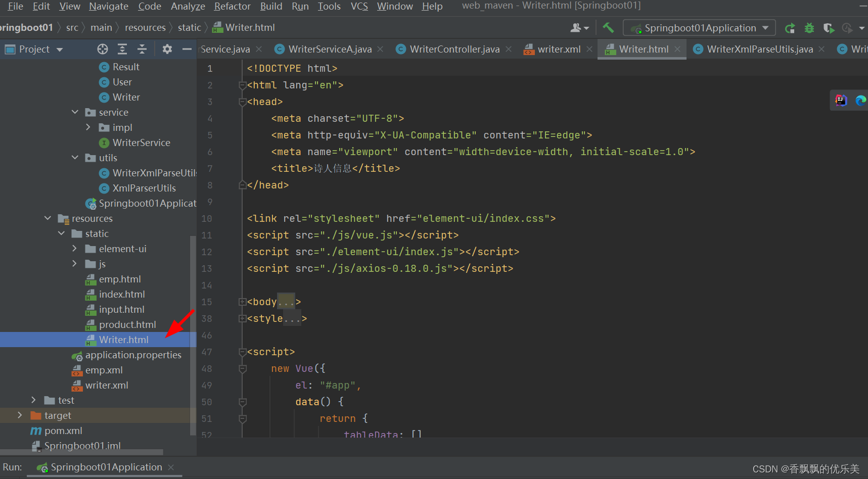Fold the script block on line 47
Screen dimensions: 868x479
click(x=242, y=352)
